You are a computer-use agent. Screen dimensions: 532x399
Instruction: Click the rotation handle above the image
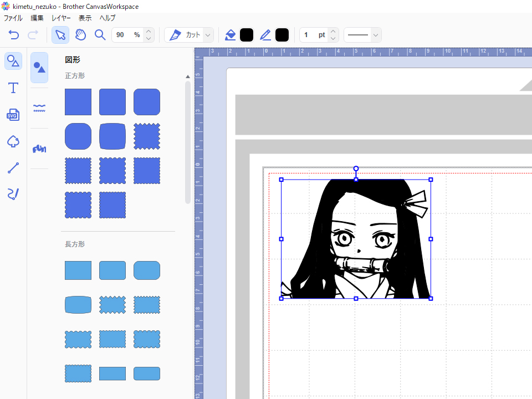click(x=356, y=168)
